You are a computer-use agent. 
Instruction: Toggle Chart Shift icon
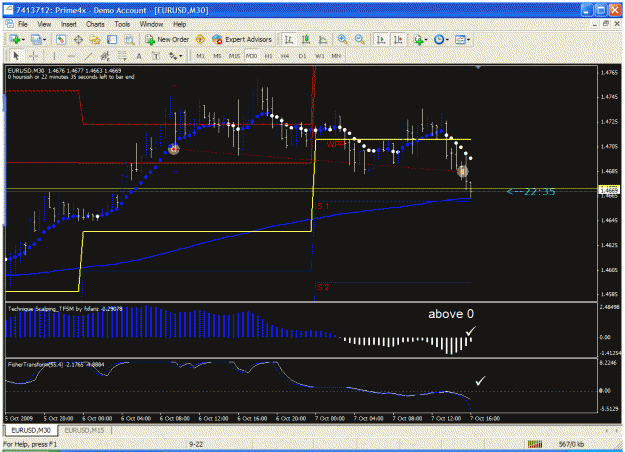pyautogui.click(x=398, y=39)
